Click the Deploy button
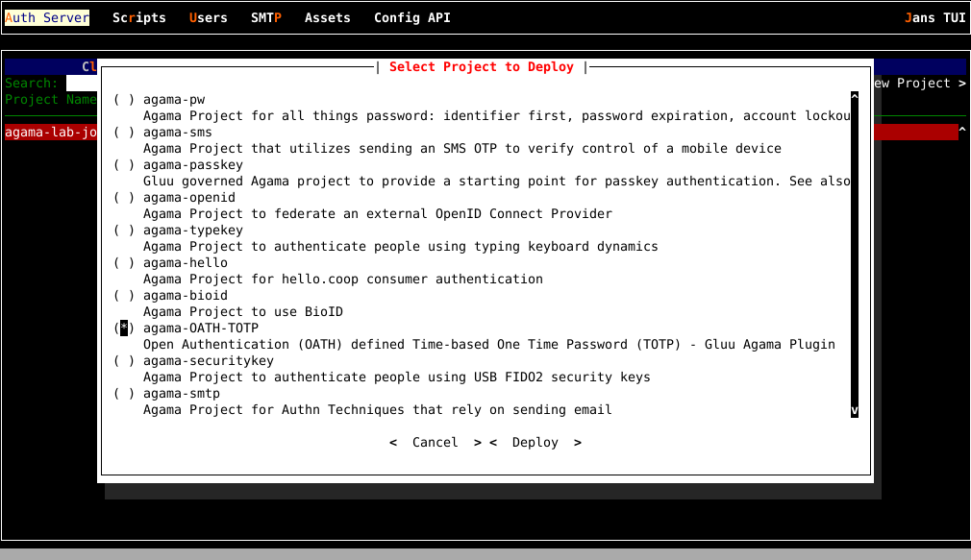The width and height of the screenshot is (971, 560). point(535,443)
